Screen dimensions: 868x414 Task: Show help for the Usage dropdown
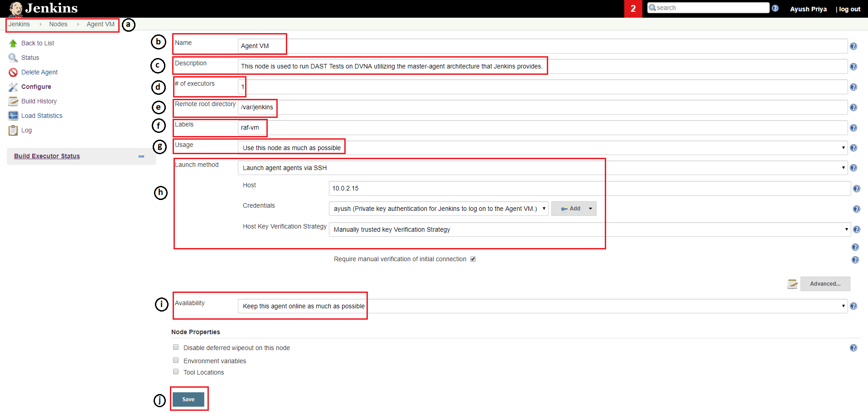tap(854, 148)
